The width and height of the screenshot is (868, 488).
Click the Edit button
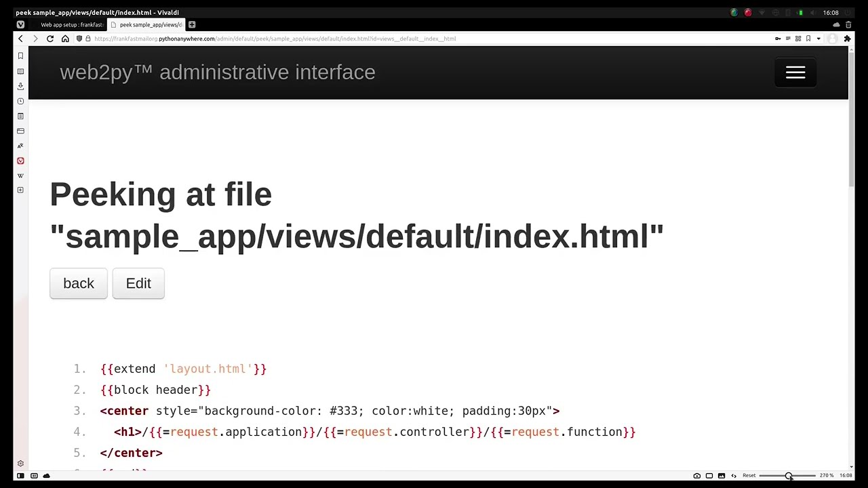tap(138, 283)
